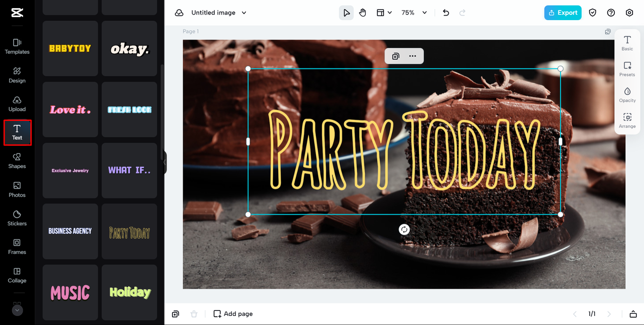
Task: Apply the Holiday text preset
Action: [129, 292]
